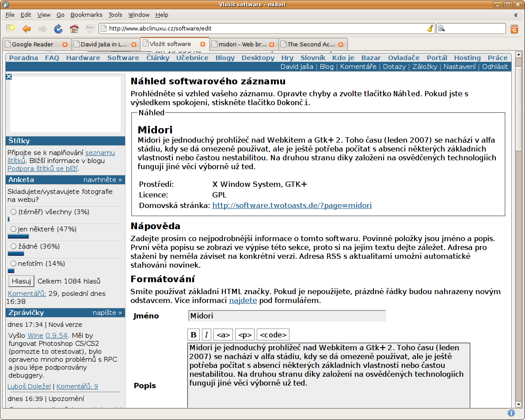The height and width of the screenshot is (420, 525).
Task: Reload the page with the blue arrow
Action: 58,29
